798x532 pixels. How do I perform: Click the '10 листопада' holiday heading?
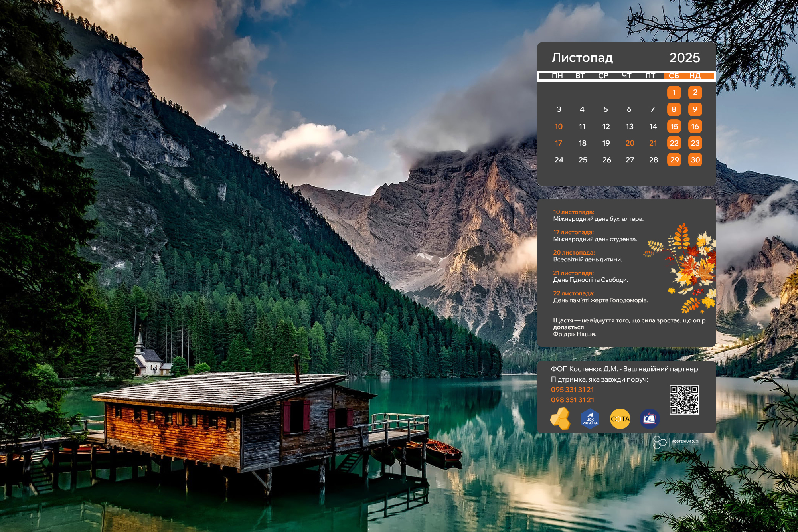(x=573, y=212)
